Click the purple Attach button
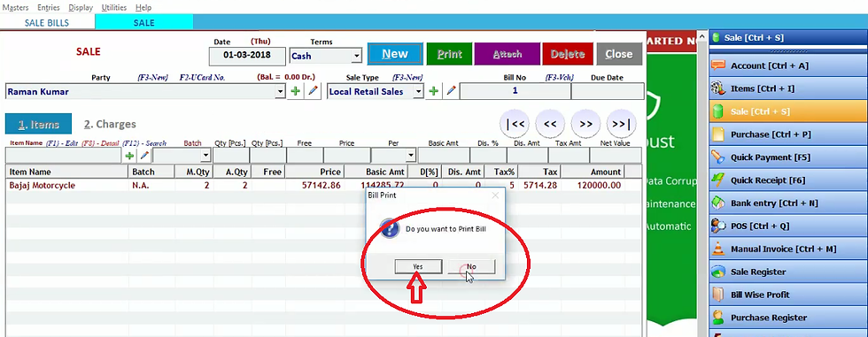The height and width of the screenshot is (337, 868). pyautogui.click(x=507, y=54)
